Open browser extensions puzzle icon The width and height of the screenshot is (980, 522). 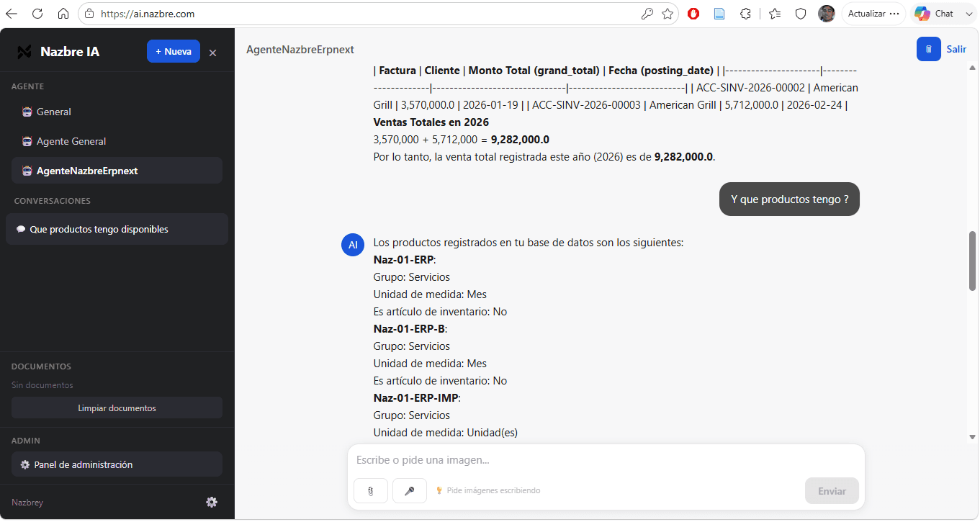[x=746, y=14]
